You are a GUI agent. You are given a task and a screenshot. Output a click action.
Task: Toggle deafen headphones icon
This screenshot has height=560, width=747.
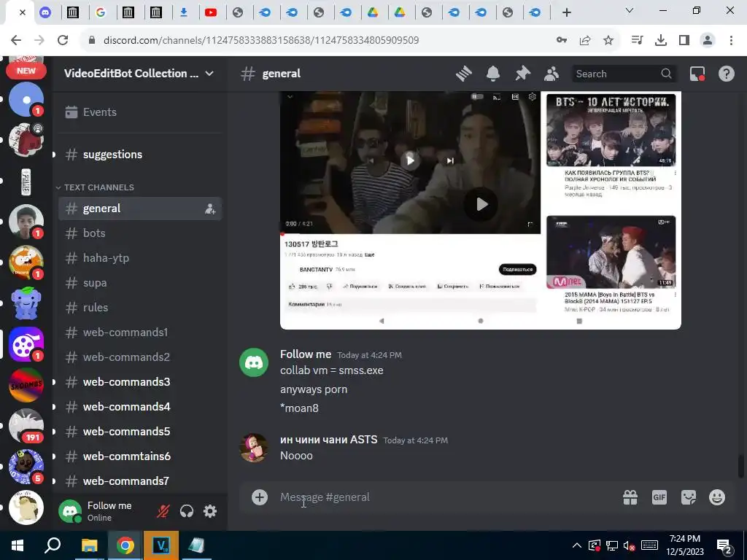point(187,511)
